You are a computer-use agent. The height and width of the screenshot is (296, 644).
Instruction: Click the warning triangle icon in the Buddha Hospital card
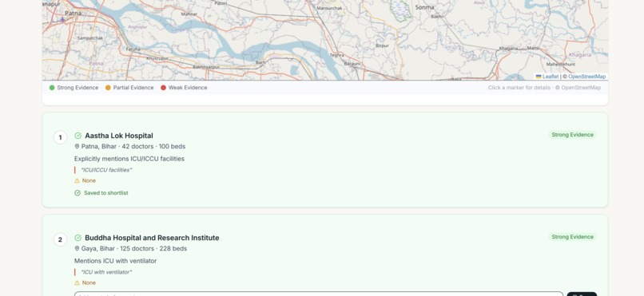pos(77,283)
